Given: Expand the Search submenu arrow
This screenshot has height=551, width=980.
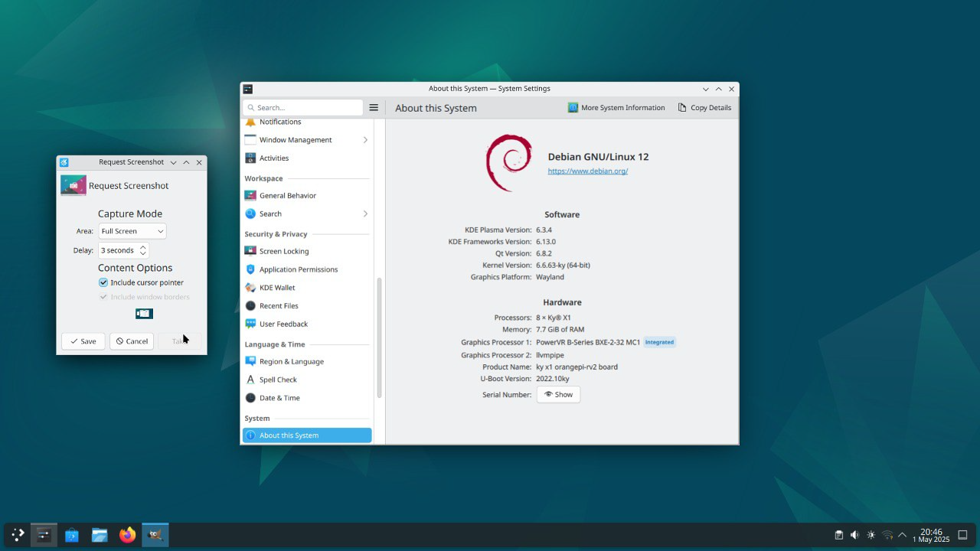Looking at the screenshot, I should tap(365, 214).
